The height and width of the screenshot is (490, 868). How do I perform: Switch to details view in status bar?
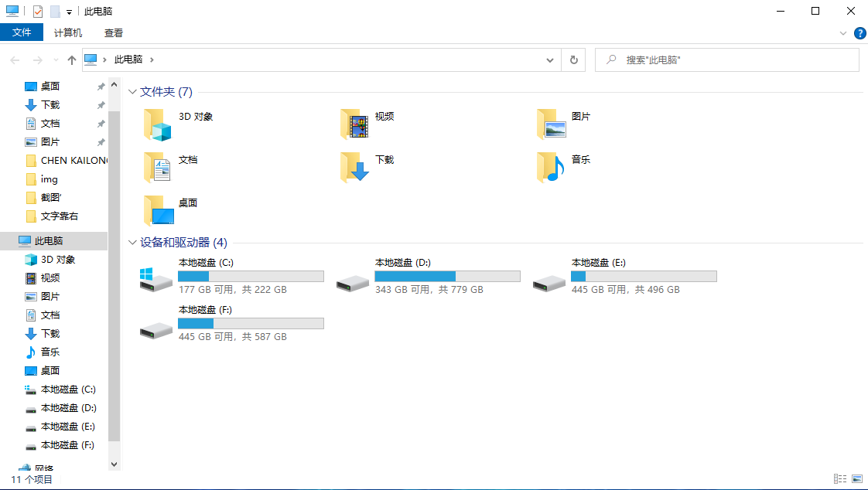(840, 479)
